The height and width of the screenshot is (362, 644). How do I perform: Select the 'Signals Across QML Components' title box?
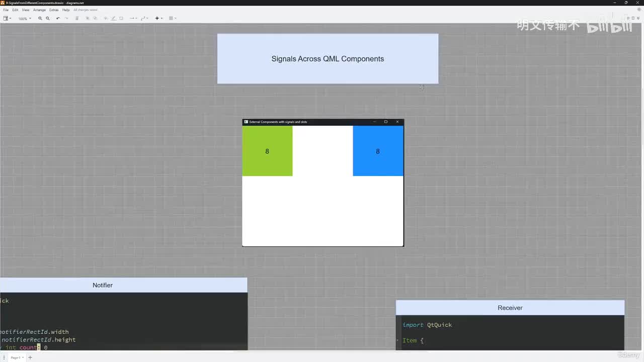coord(328,59)
